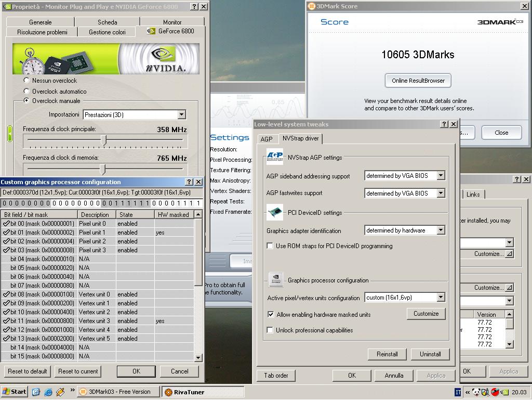
Task: Enable Use ROM straps for PCI DeviceID
Action: (x=270, y=246)
